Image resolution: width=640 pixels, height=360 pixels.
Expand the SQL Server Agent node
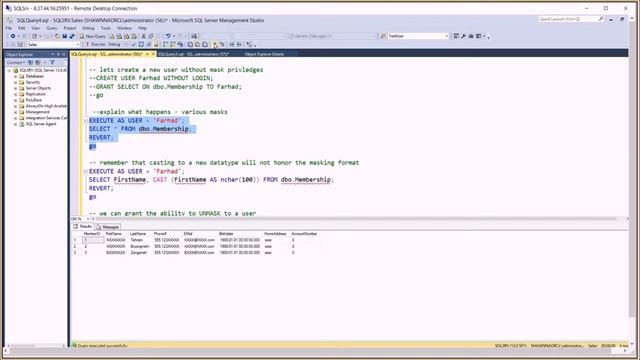[16, 124]
